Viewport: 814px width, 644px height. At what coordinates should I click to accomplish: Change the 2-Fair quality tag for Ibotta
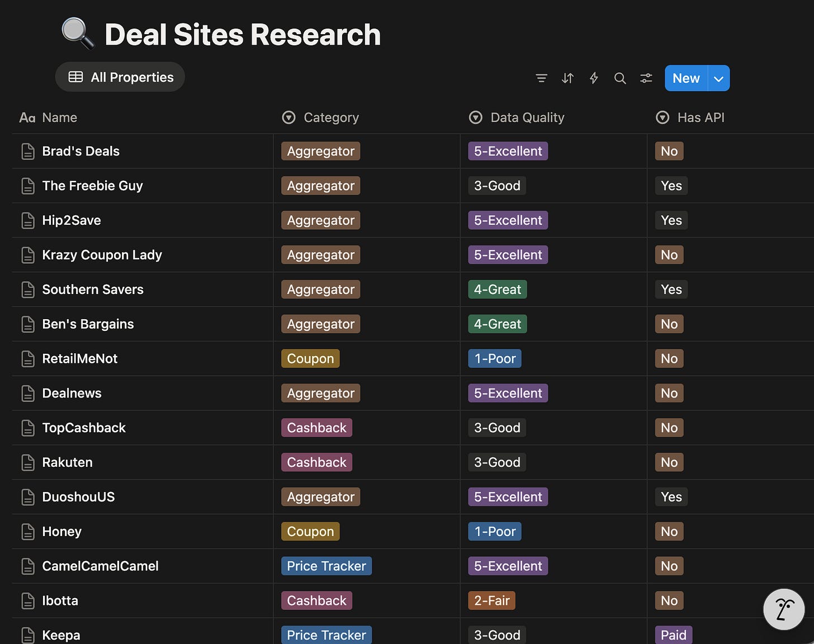(492, 600)
